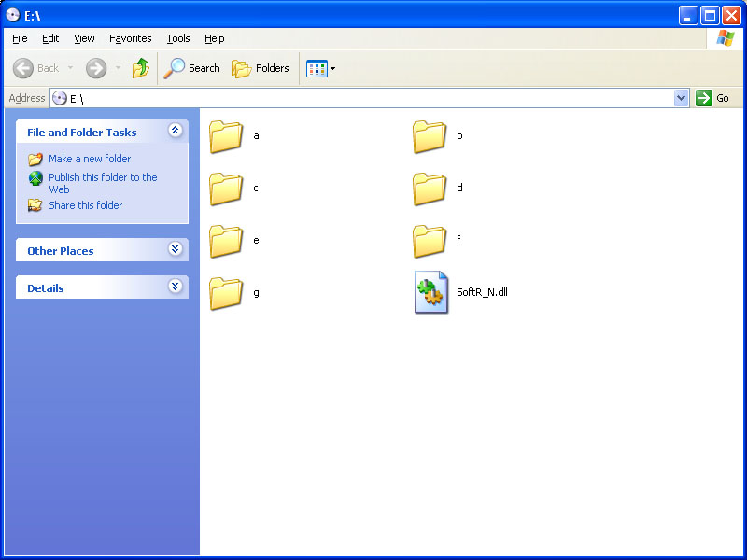This screenshot has height=560, width=747.
Task: Click Publish this folder to the Web
Action: pyautogui.click(x=103, y=183)
